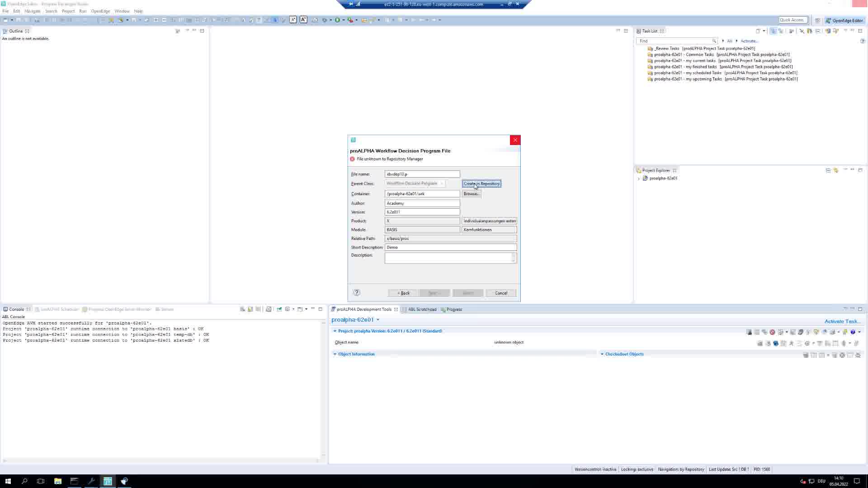This screenshot has height=488, width=868.
Task: Open the Window menu
Action: click(x=122, y=11)
